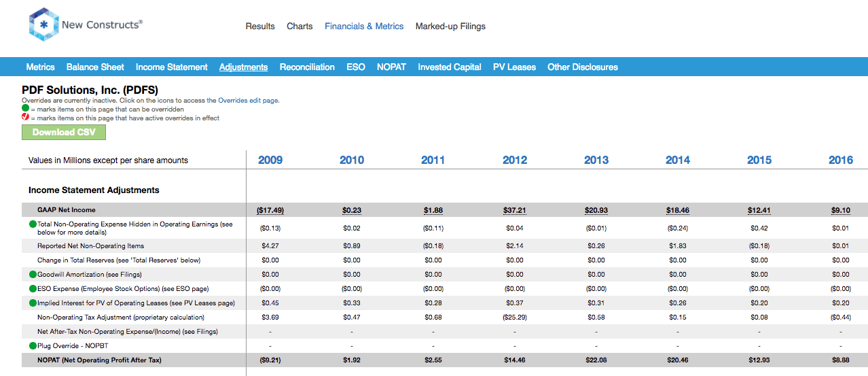Screen dimensions: 868x376
Task: Click 2011 GAAP Net Income value $1.88
Action: point(433,210)
